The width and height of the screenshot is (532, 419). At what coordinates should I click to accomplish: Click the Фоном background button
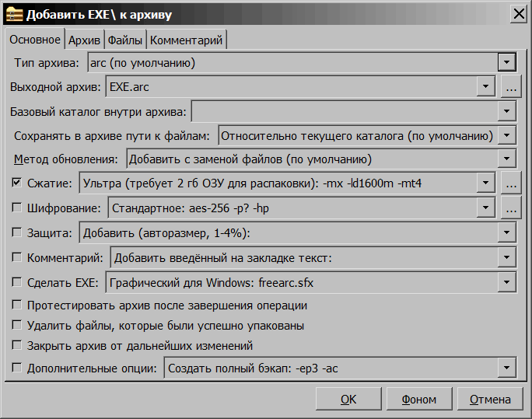click(x=418, y=399)
